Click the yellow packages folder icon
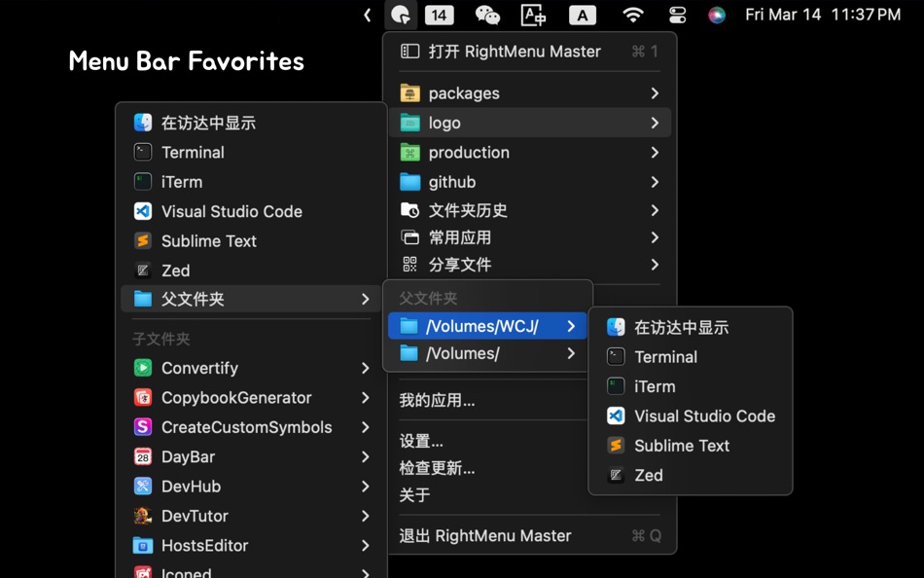The height and width of the screenshot is (578, 924). pyautogui.click(x=410, y=93)
